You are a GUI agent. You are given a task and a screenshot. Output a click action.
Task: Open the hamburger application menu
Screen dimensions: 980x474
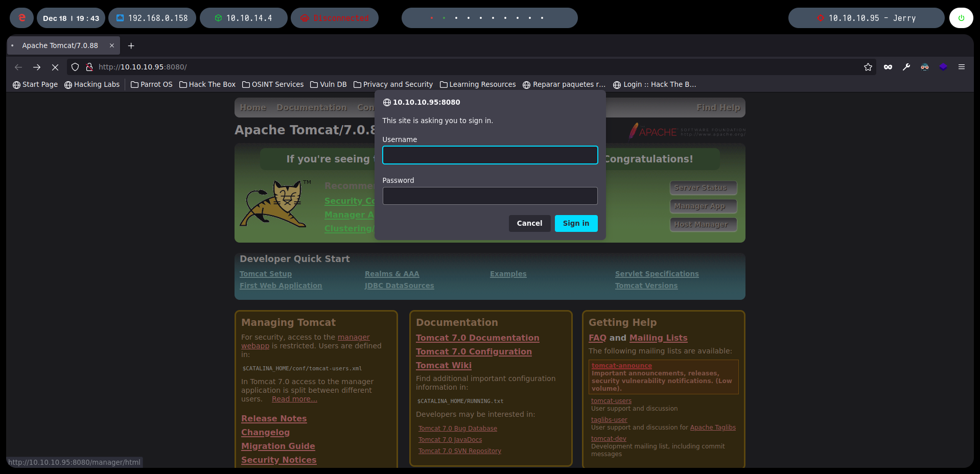click(962, 67)
